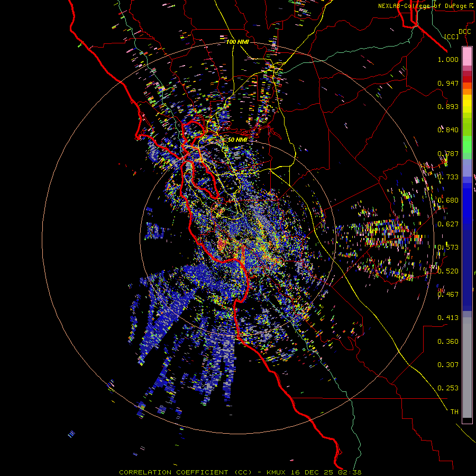
Task: Click the TH threshold label on the legend
Action: [x=454, y=412]
